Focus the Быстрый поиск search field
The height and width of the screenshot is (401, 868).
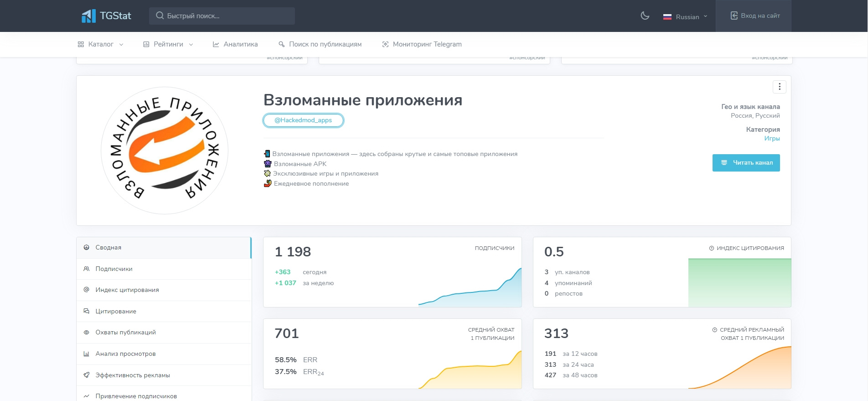click(222, 16)
